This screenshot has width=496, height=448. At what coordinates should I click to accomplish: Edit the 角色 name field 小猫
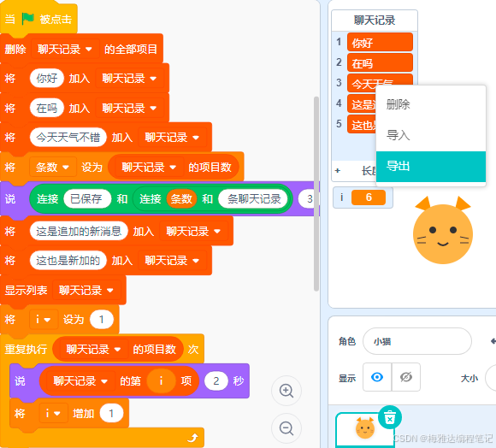click(417, 341)
